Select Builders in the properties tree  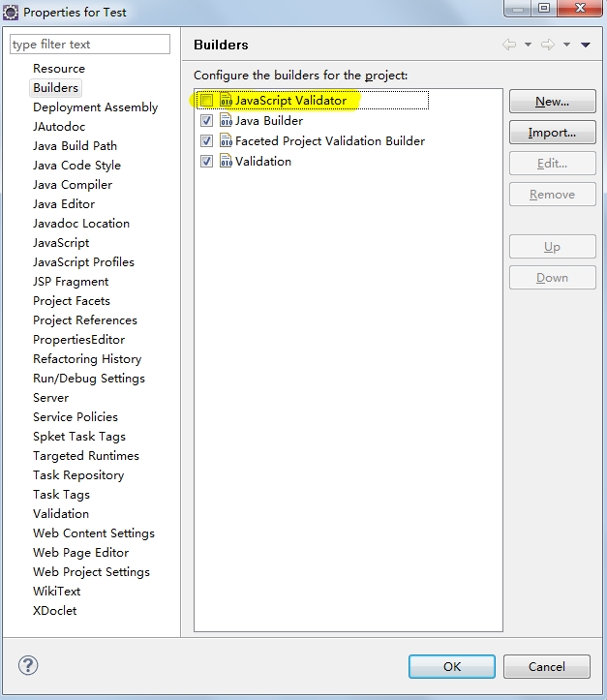tap(56, 87)
